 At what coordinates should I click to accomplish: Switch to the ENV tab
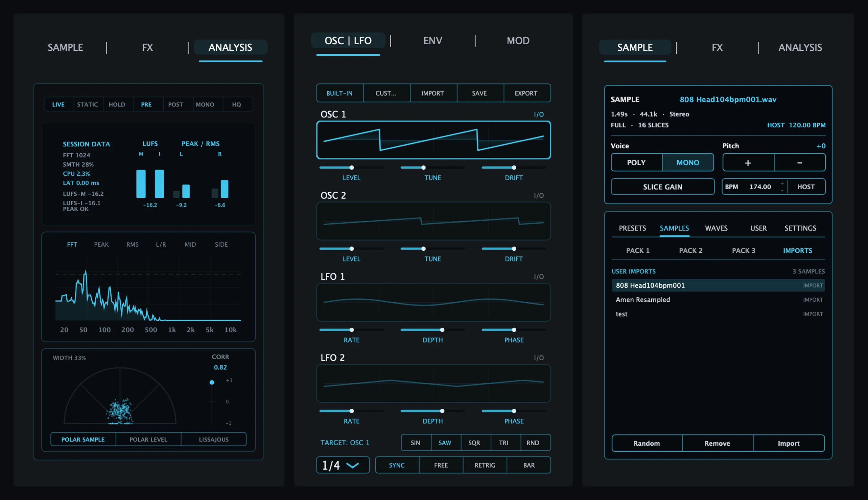[432, 41]
